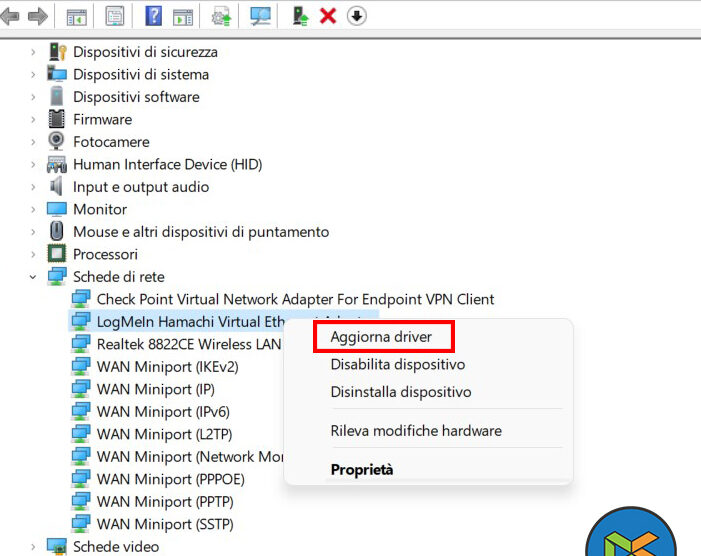Image resolution: width=701 pixels, height=556 pixels.
Task: Click the Forward arrow in toolbar
Action: (x=38, y=17)
